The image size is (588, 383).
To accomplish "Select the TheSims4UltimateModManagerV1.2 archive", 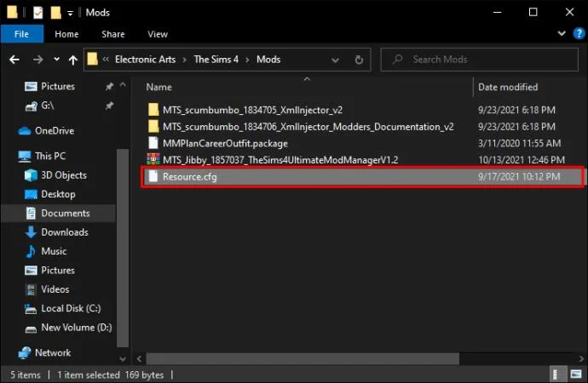I will coord(280,160).
